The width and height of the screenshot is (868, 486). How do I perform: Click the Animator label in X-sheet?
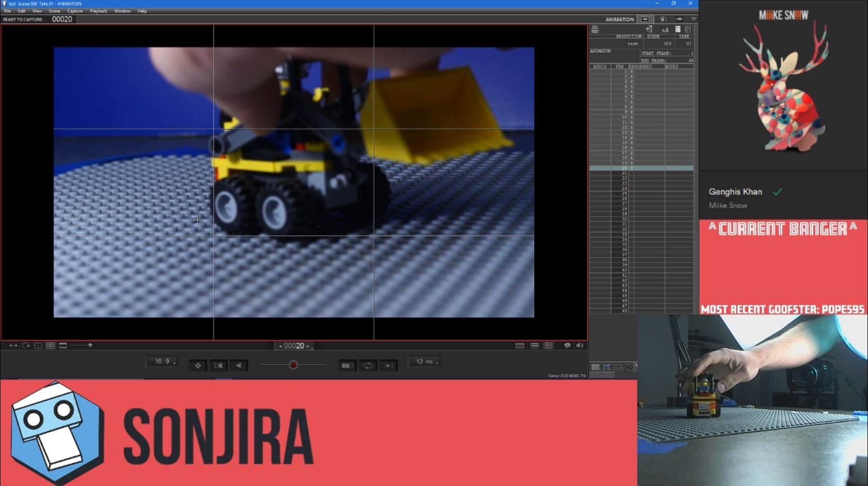tap(600, 51)
